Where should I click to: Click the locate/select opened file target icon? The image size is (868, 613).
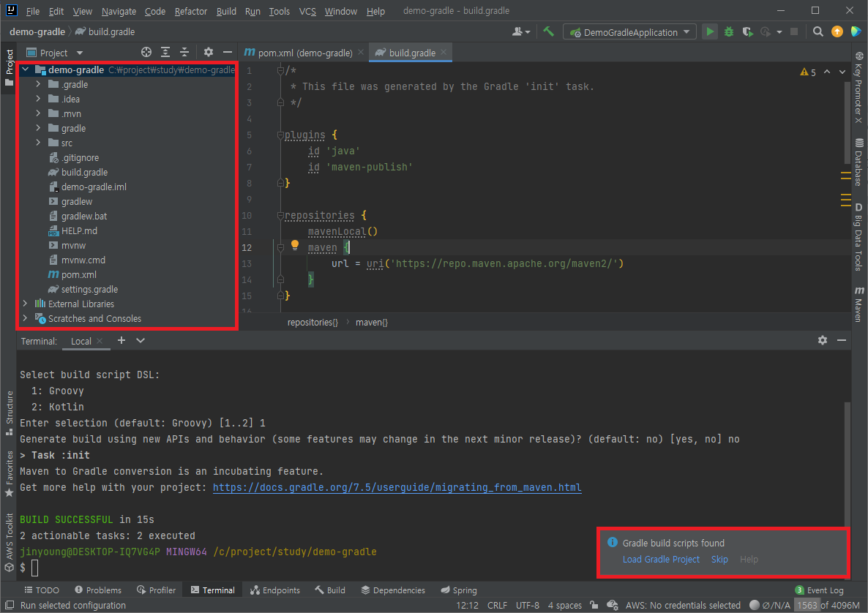click(x=146, y=52)
